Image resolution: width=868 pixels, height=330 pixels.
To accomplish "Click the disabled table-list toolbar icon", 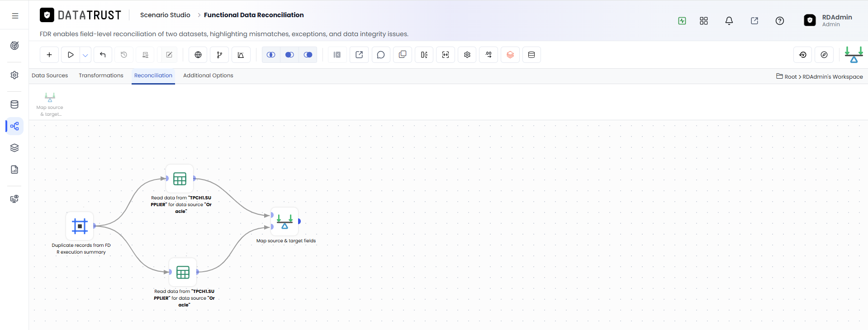I will point(145,55).
